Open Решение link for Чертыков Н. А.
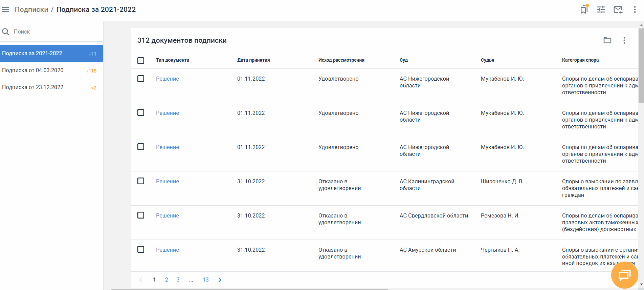Screen dimensions: 644x290 tap(168, 250)
